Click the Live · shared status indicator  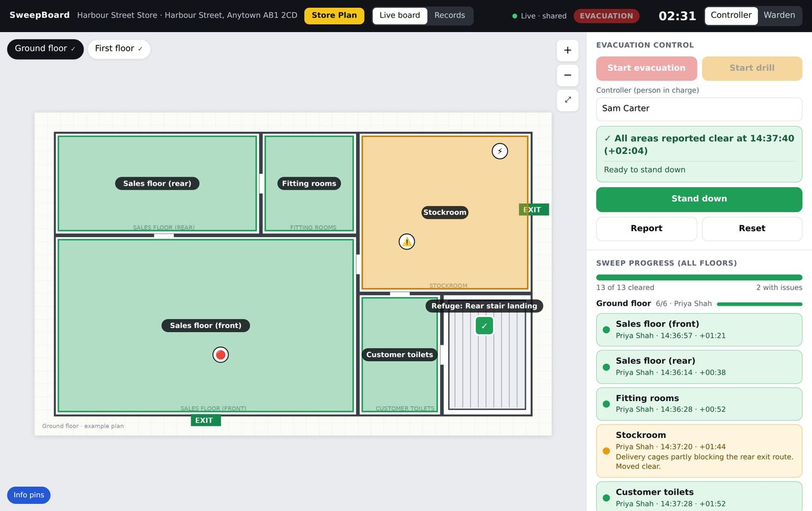(x=539, y=16)
